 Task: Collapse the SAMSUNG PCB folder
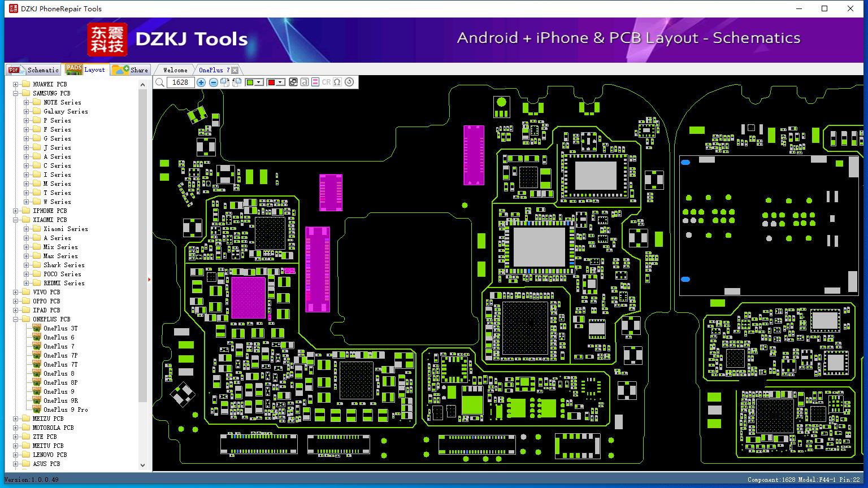tap(16, 94)
